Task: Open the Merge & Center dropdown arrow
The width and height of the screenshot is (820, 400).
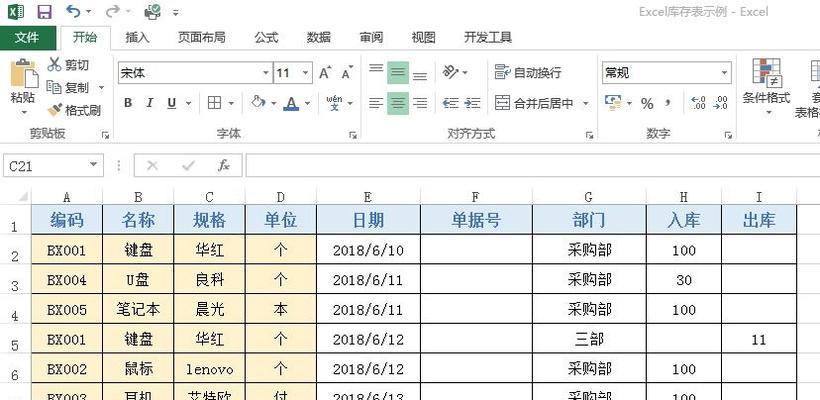Action: click(585, 103)
